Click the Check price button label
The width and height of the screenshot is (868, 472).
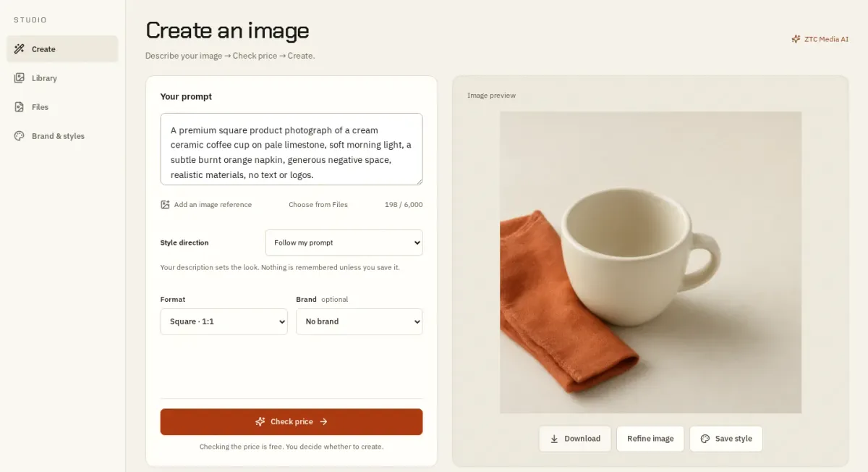click(x=292, y=422)
